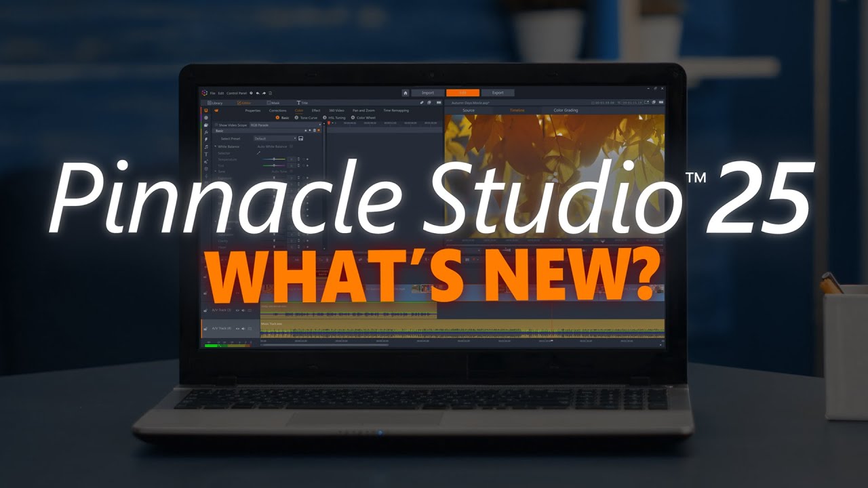The image size is (868, 488).
Task: Open the Title panel tab
Action: [x=302, y=103]
